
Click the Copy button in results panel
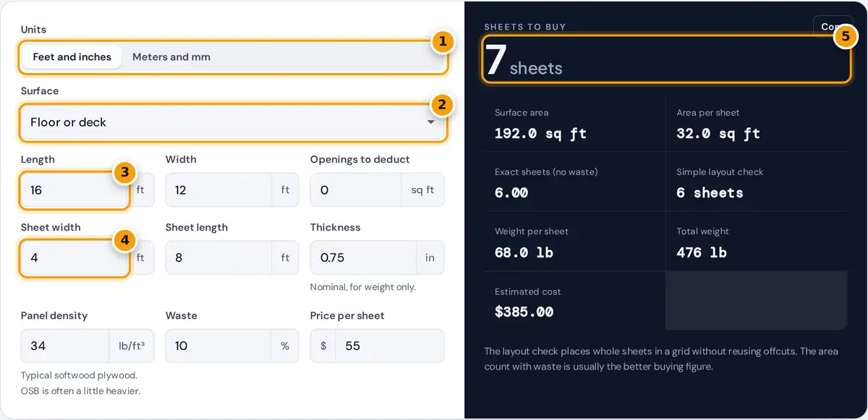(x=833, y=27)
